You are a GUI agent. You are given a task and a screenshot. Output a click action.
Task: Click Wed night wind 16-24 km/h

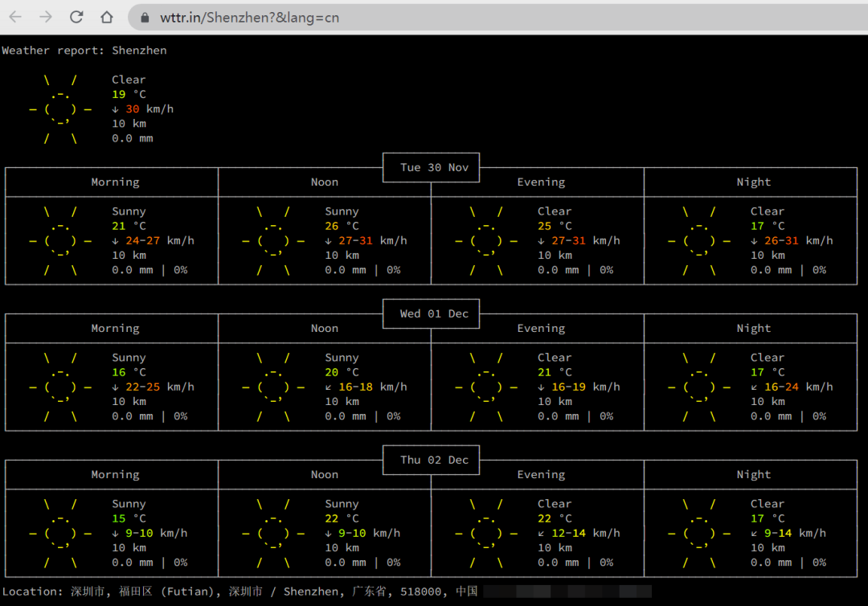point(792,387)
